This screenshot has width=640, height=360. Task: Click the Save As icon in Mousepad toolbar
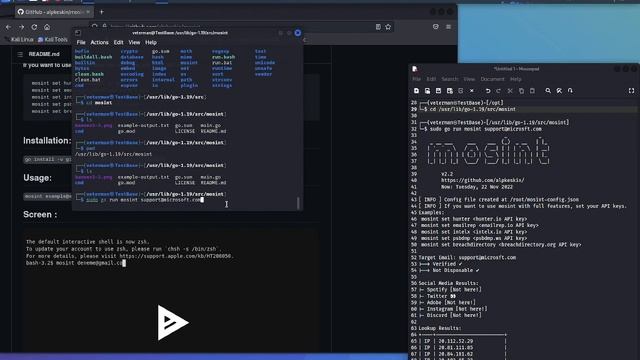[x=449, y=91]
